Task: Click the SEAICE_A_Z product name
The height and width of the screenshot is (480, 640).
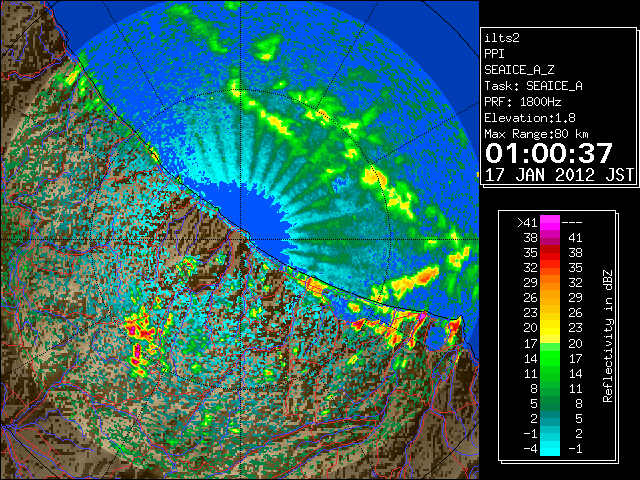Action: 519,70
